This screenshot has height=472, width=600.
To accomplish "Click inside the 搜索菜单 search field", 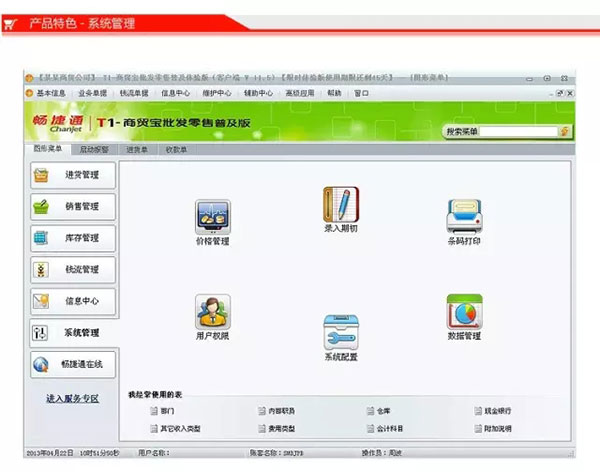I will click(518, 132).
